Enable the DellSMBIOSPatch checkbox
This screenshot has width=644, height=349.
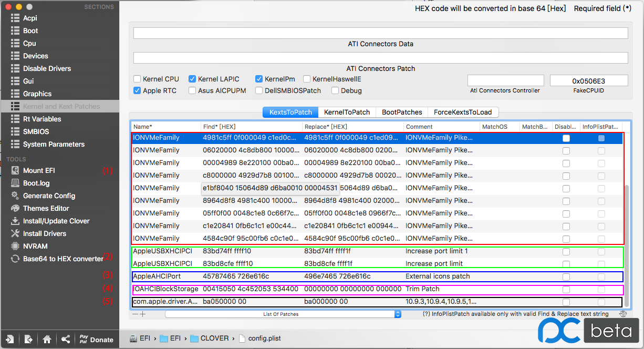259,90
